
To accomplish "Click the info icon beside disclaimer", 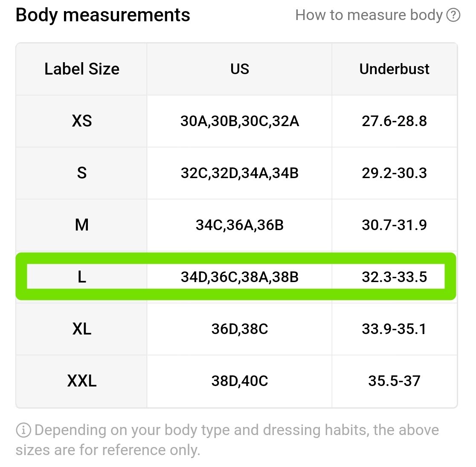I will point(23,430).
